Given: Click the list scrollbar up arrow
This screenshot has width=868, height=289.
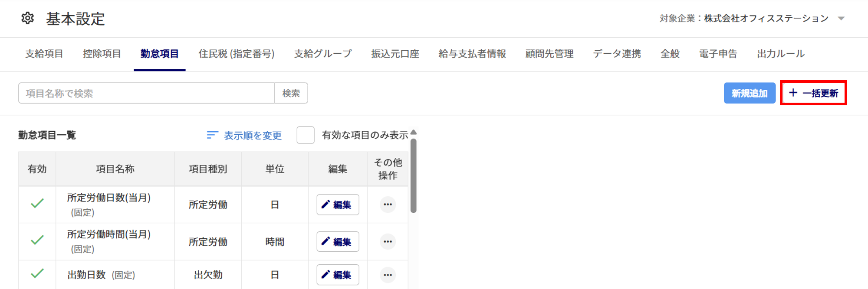Looking at the screenshot, I should 414,132.
